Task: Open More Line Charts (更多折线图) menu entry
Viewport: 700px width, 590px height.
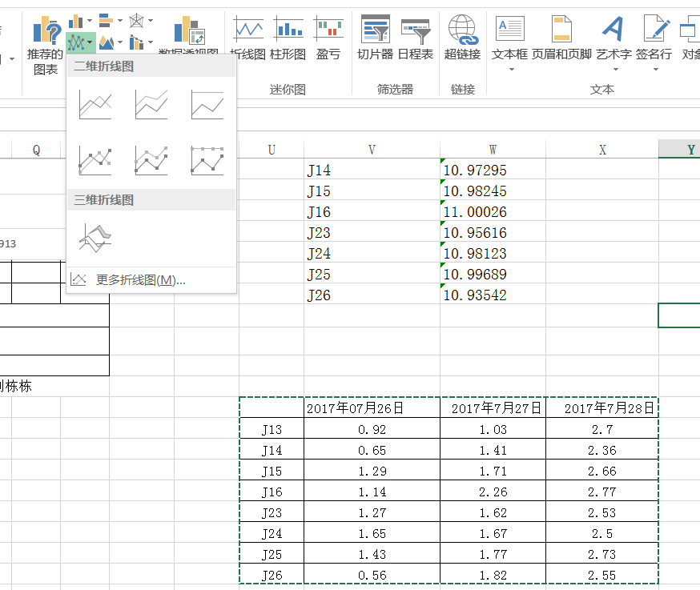Action: 140,280
